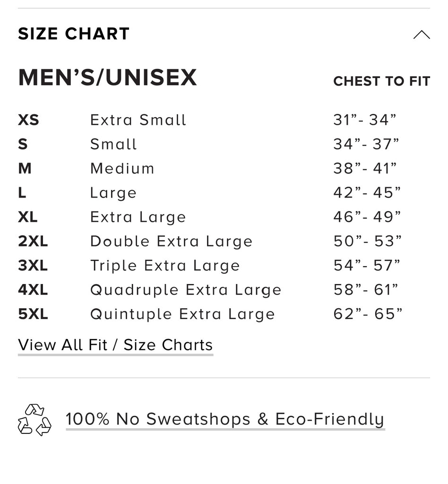The width and height of the screenshot is (448, 484).
Task: Click the SIZE CHART heading text
Action: click(74, 34)
